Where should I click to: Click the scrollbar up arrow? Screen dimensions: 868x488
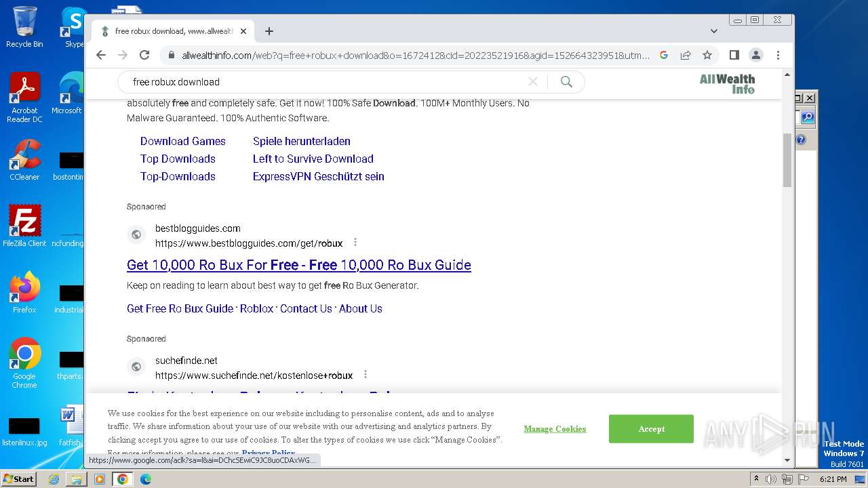click(787, 75)
